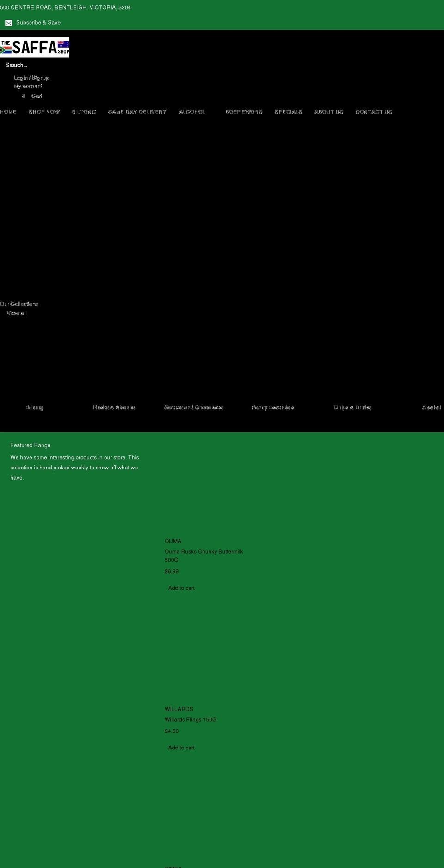Go to the CONTACT US page
This screenshot has width=444, height=868.
[374, 112]
